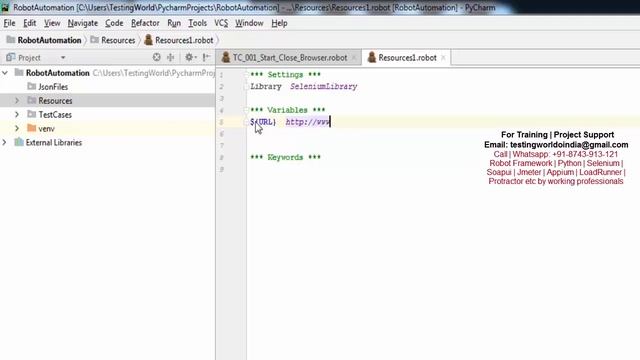Click the robot file icon on Resources1 tab
Viewport: 640px width, 360px height.
(371, 57)
